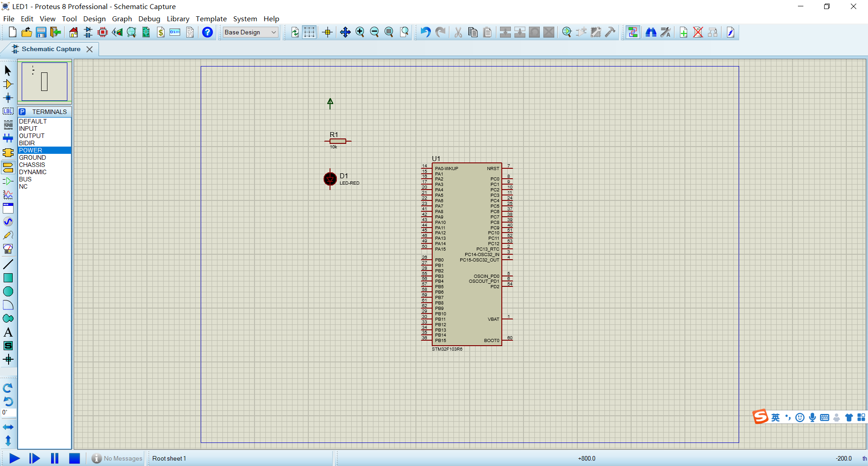Click the Rotate Clockwise icon
The height and width of the screenshot is (466, 868).
[8, 388]
